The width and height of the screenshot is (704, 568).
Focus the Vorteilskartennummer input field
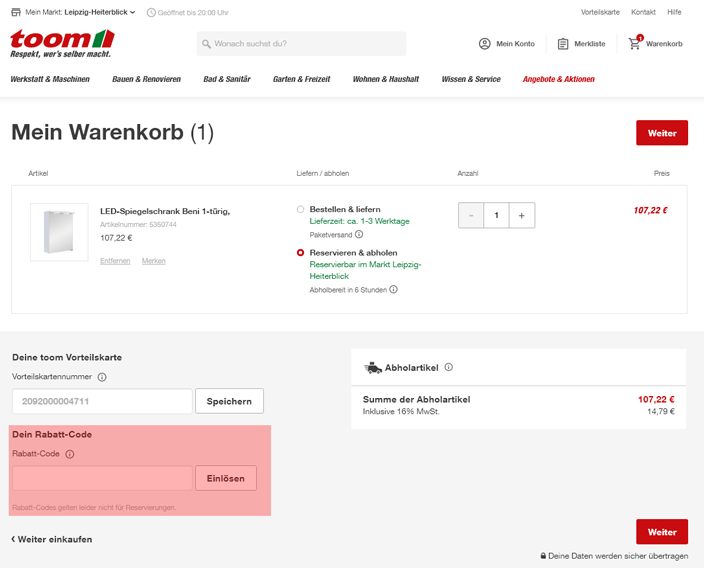pyautogui.click(x=102, y=401)
